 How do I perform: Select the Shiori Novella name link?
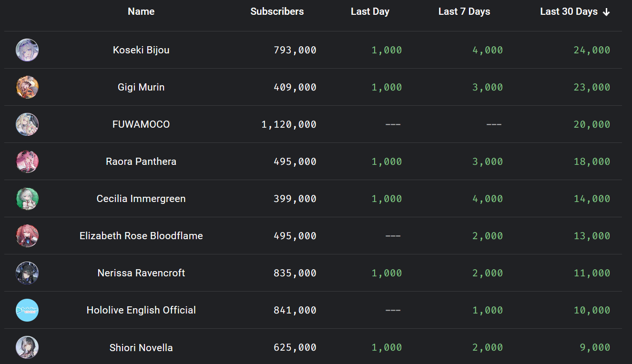[141, 347]
